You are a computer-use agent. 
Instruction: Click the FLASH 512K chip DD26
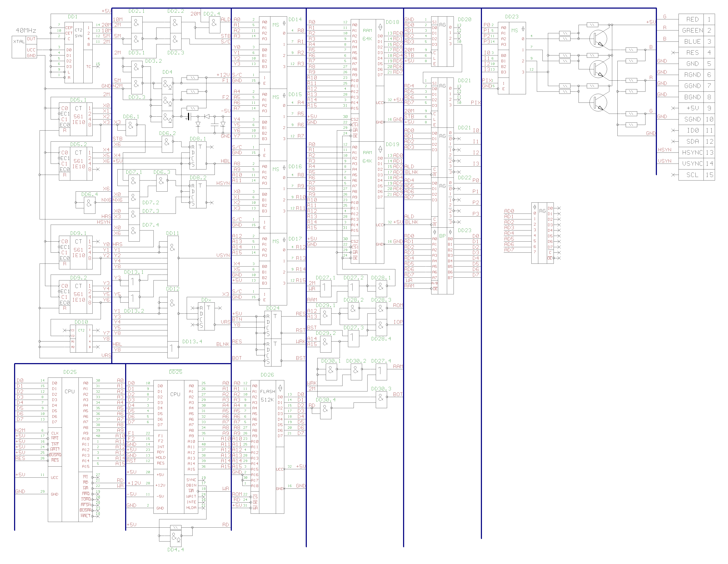coord(267,446)
